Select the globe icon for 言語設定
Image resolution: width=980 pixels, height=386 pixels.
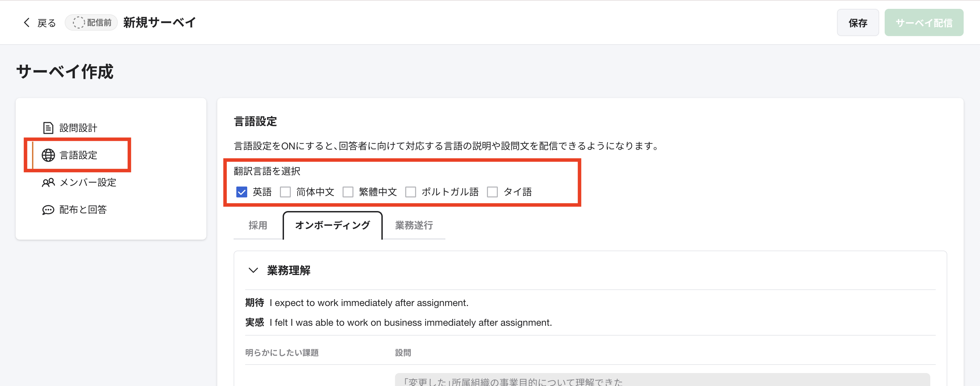(x=48, y=155)
